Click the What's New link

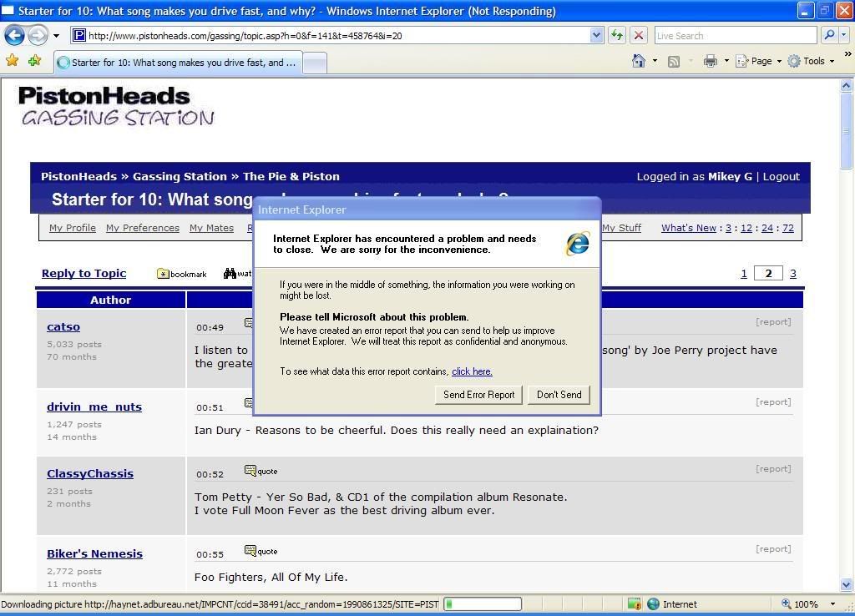689,228
